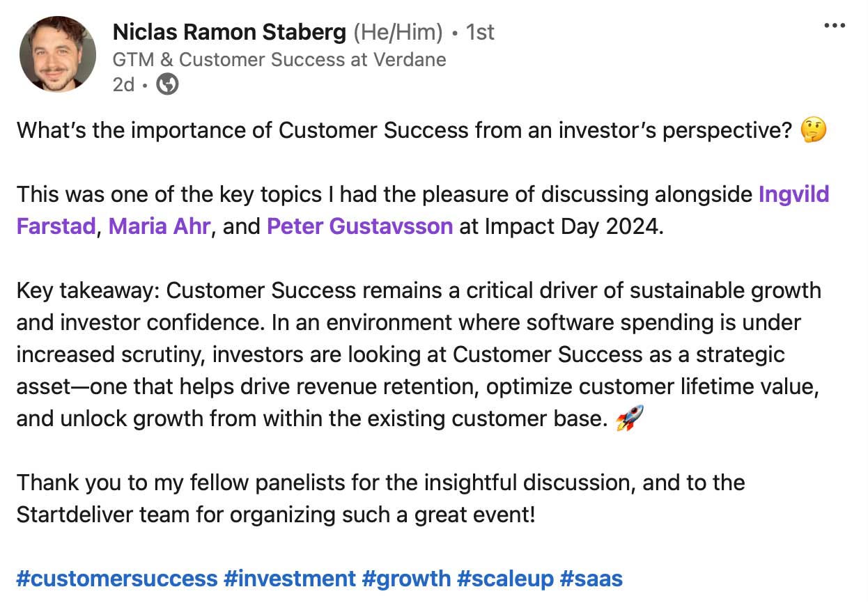Open the three-dot more options menu
Image resolution: width=868 pixels, height=603 pixels.
834,26
